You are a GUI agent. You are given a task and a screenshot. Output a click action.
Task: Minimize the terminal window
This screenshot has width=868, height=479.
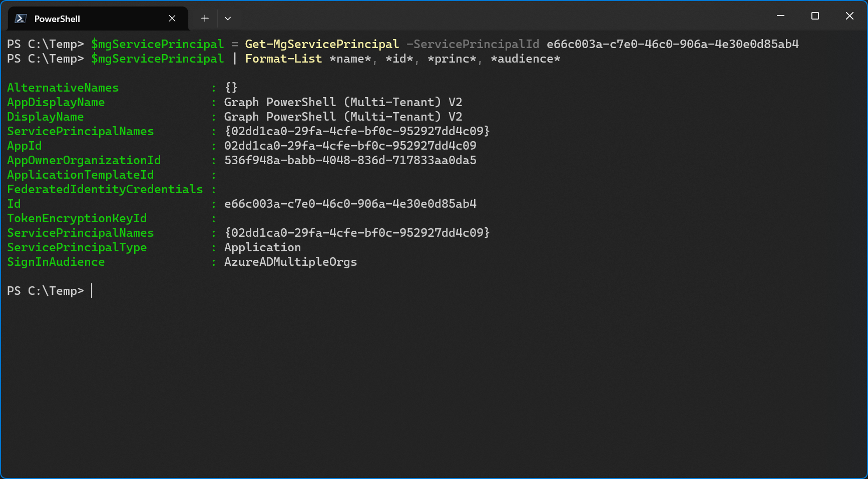(x=780, y=16)
